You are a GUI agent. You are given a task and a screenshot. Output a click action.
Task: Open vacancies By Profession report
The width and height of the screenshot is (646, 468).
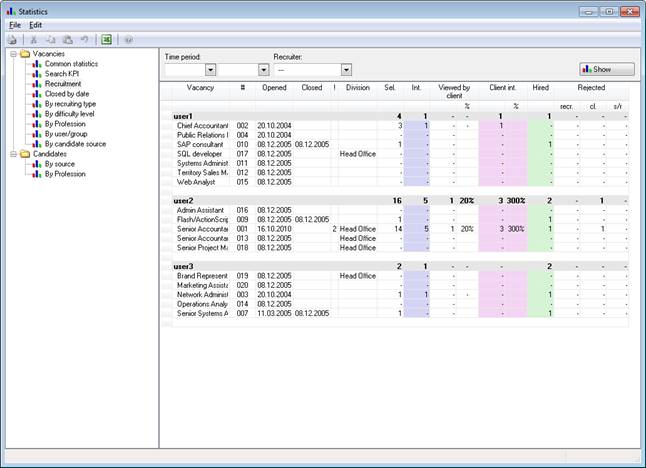pos(65,124)
